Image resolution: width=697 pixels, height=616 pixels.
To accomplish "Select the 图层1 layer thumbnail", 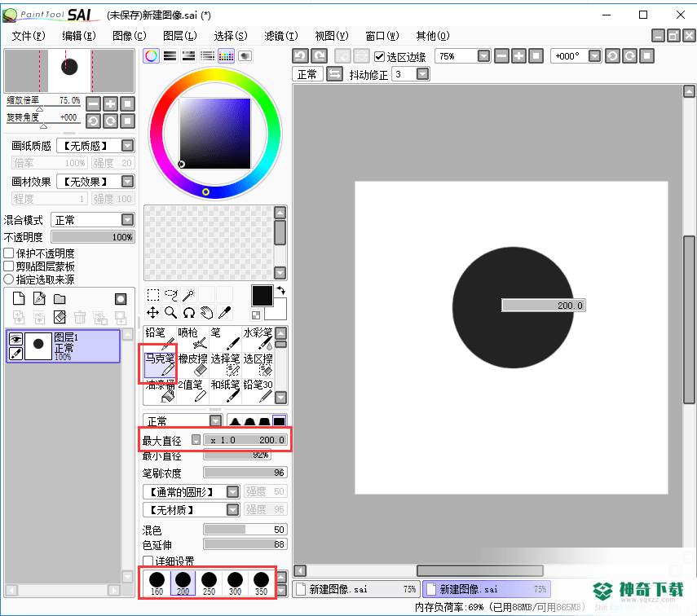I will [x=38, y=346].
